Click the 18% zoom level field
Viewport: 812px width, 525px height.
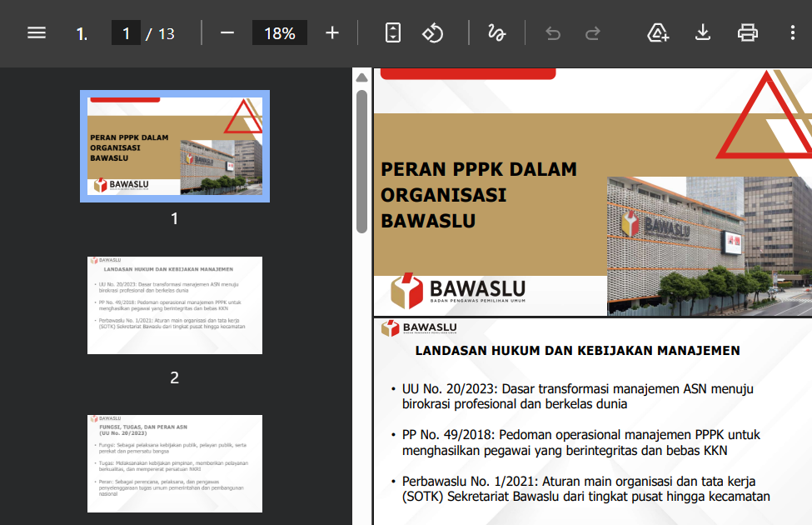280,33
